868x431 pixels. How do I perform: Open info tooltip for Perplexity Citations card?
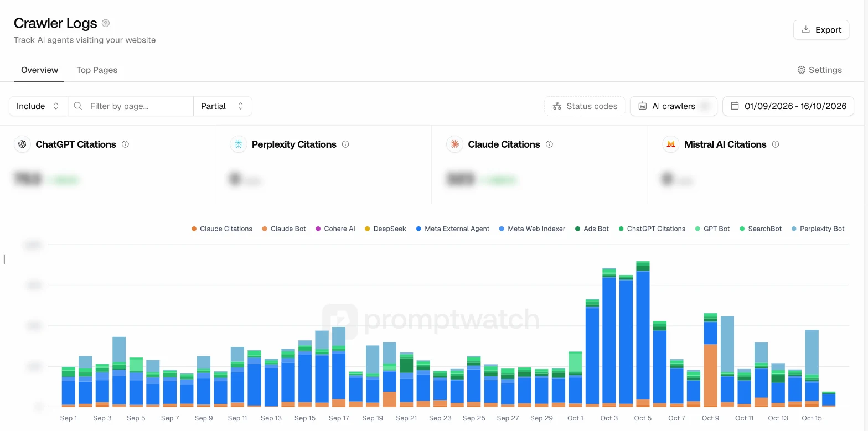[x=345, y=144]
